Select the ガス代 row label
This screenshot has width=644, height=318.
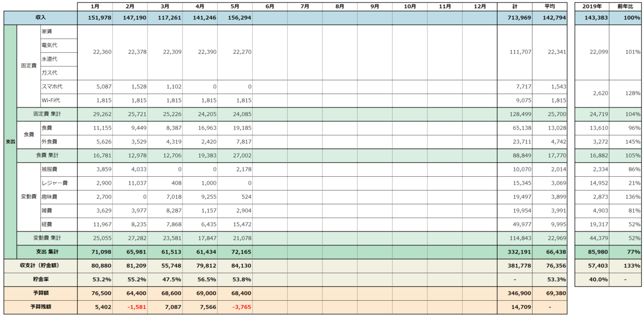click(x=58, y=73)
